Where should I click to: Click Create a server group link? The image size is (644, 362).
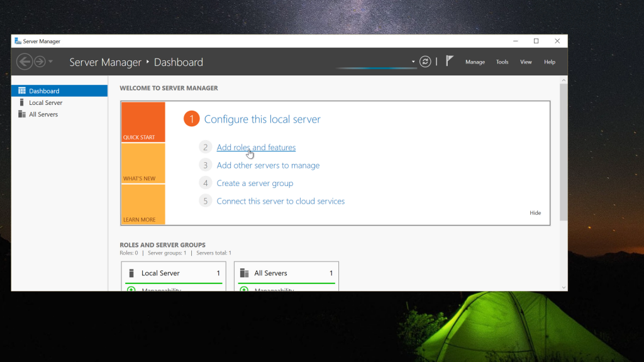pos(255,184)
